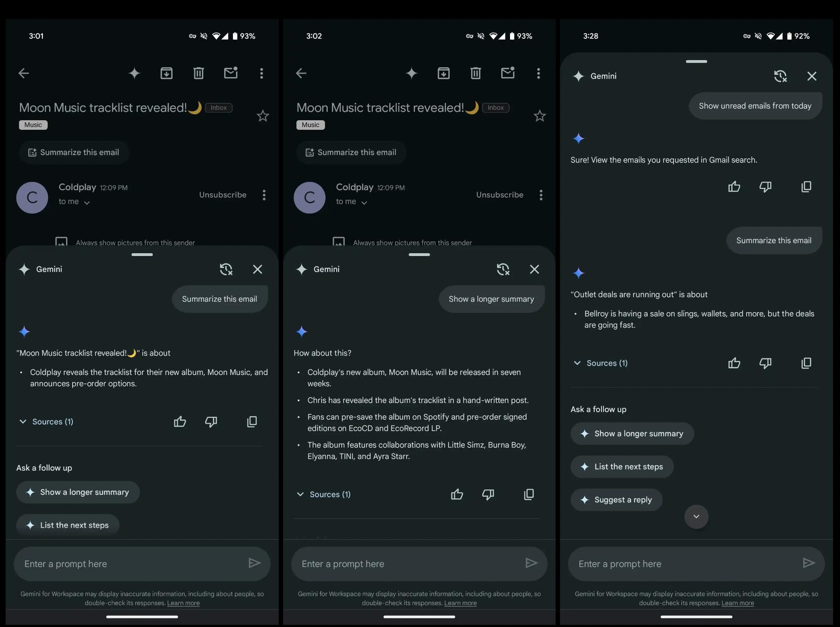Toggle star/favorite Moon Music email middle panel
The width and height of the screenshot is (840, 627).
click(x=540, y=115)
